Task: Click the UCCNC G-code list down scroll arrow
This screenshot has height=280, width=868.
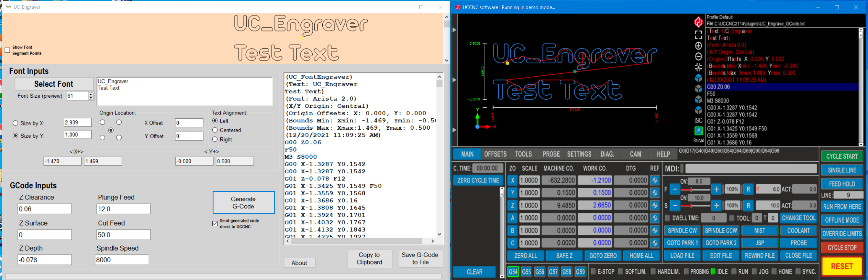Action: [x=861, y=145]
